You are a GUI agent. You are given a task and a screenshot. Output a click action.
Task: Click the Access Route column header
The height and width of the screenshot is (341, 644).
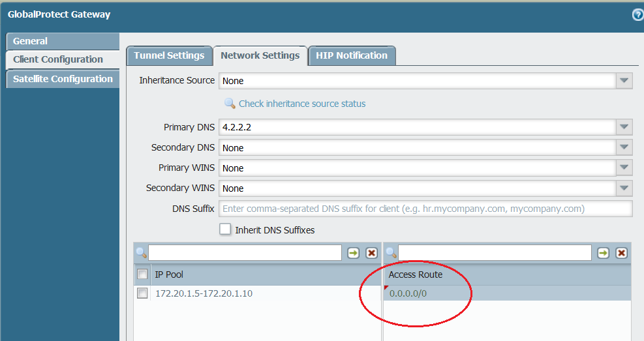pos(507,274)
